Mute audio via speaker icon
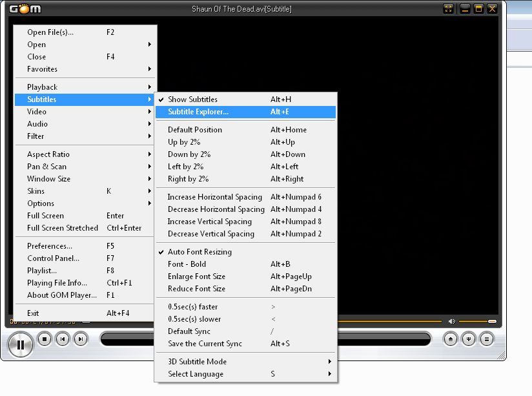The image size is (532, 396). [451, 321]
